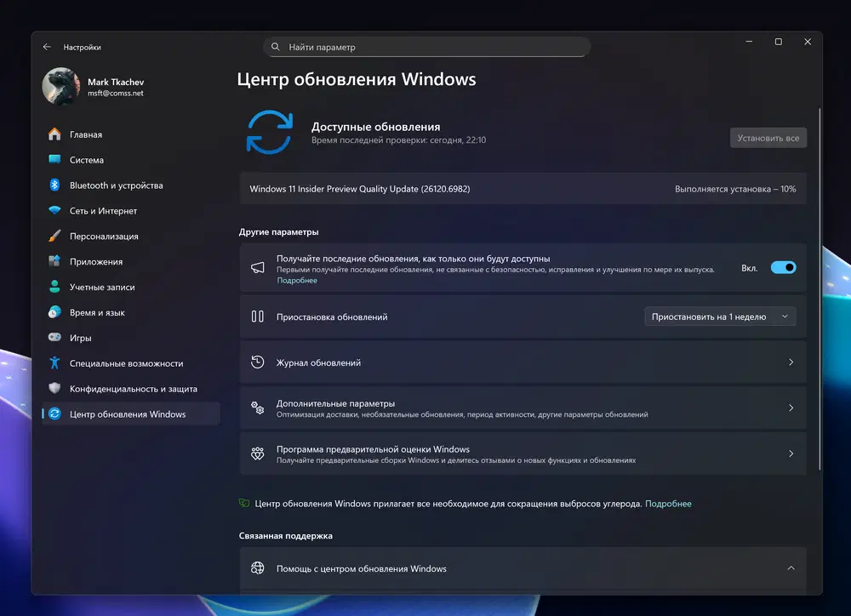Select the Программа предварительной оценки Windows insider icon

(x=257, y=453)
